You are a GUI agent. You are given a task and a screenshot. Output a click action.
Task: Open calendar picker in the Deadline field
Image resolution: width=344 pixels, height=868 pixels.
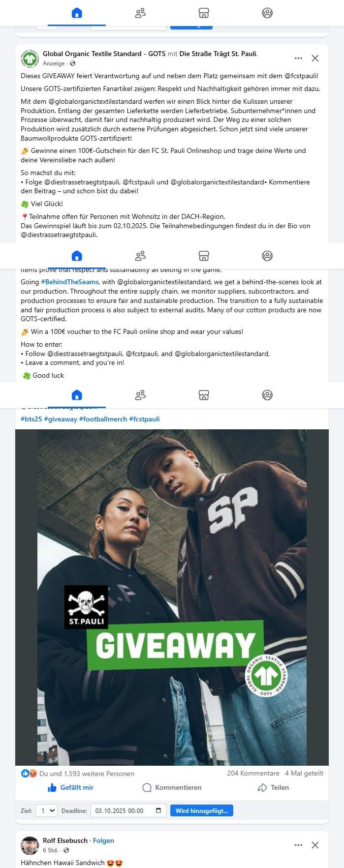[x=158, y=810]
